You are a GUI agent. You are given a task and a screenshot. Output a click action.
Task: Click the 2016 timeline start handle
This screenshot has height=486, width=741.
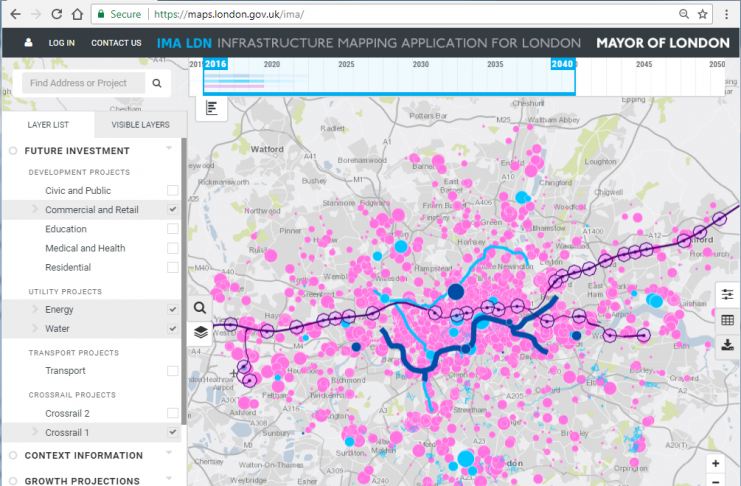tap(215, 64)
